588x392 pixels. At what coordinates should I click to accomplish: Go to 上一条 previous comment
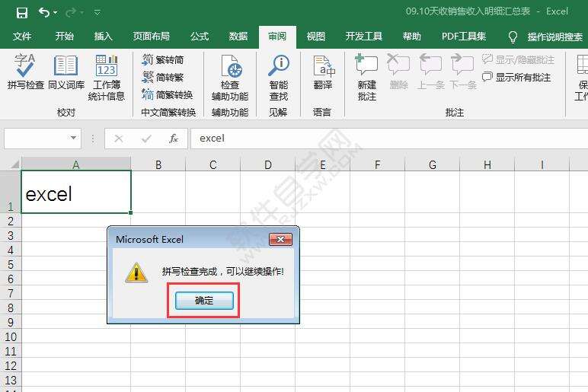[430, 72]
